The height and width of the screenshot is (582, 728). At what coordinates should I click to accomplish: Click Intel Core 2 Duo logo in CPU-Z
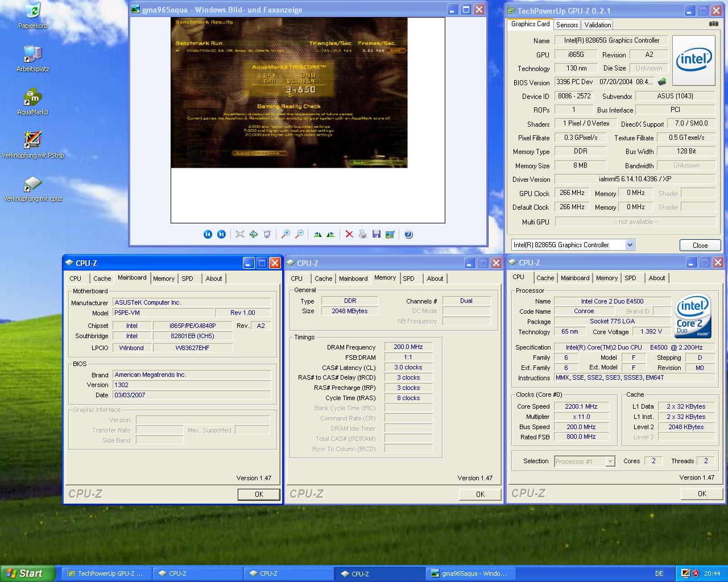click(x=693, y=316)
